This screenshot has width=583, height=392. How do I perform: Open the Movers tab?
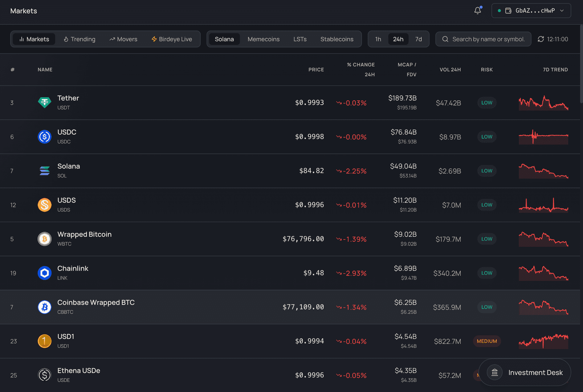[x=123, y=39]
